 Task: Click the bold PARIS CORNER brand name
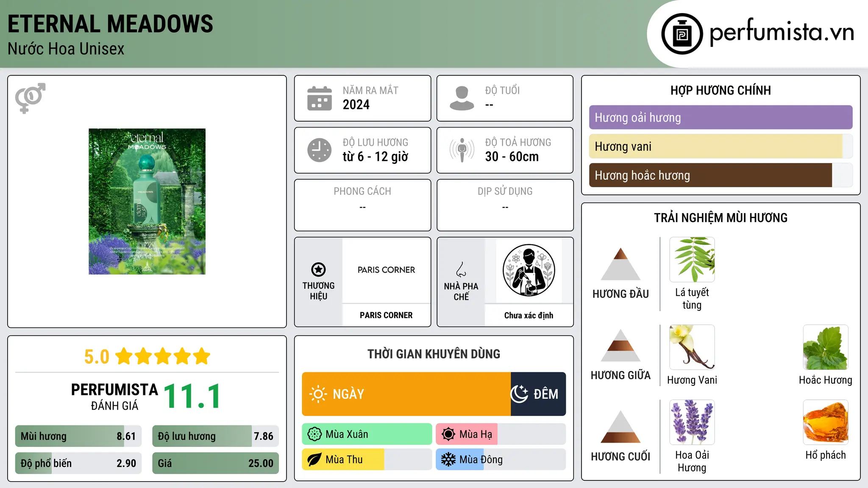point(386,315)
